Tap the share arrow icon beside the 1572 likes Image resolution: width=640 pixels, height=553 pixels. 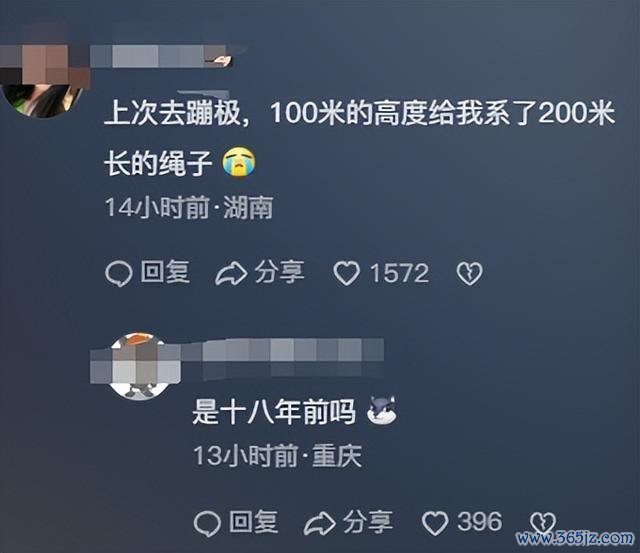click(231, 274)
